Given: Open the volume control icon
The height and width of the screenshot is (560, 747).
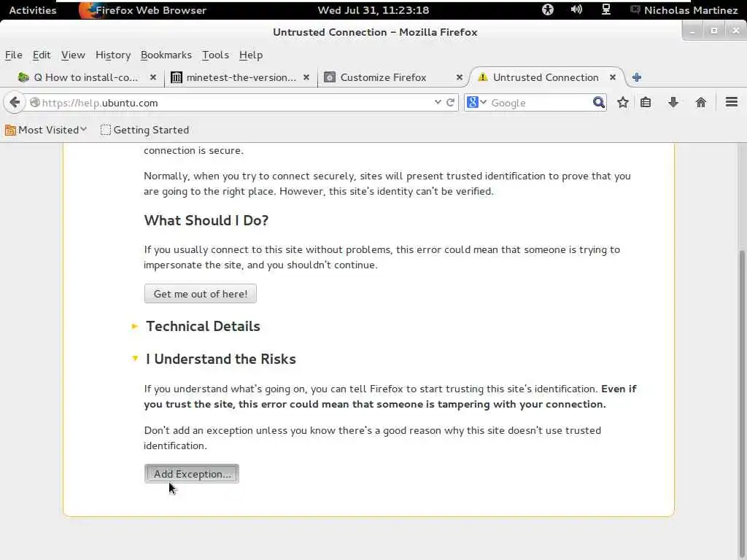Looking at the screenshot, I should (x=576, y=9).
